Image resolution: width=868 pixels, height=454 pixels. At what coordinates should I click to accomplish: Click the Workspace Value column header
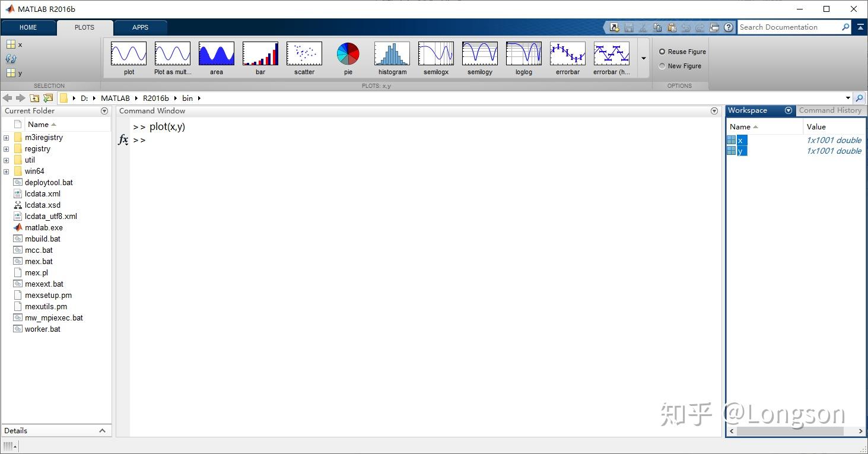coord(834,127)
